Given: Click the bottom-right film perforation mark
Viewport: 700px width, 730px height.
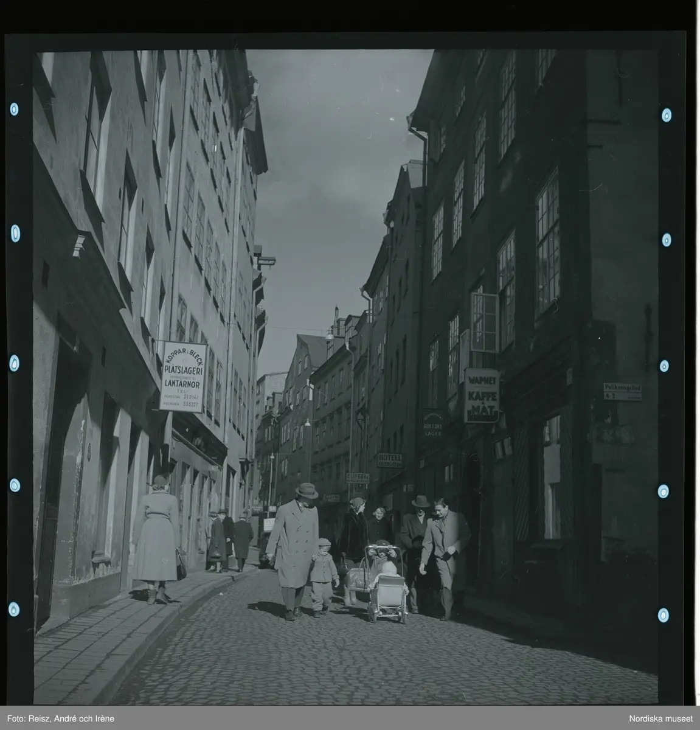Looking at the screenshot, I should tap(663, 616).
